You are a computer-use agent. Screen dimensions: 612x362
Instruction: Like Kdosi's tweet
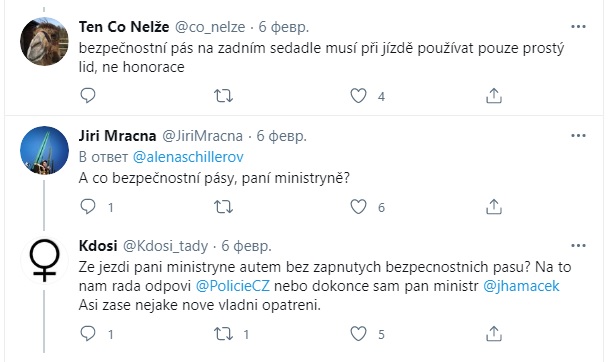pos(358,334)
